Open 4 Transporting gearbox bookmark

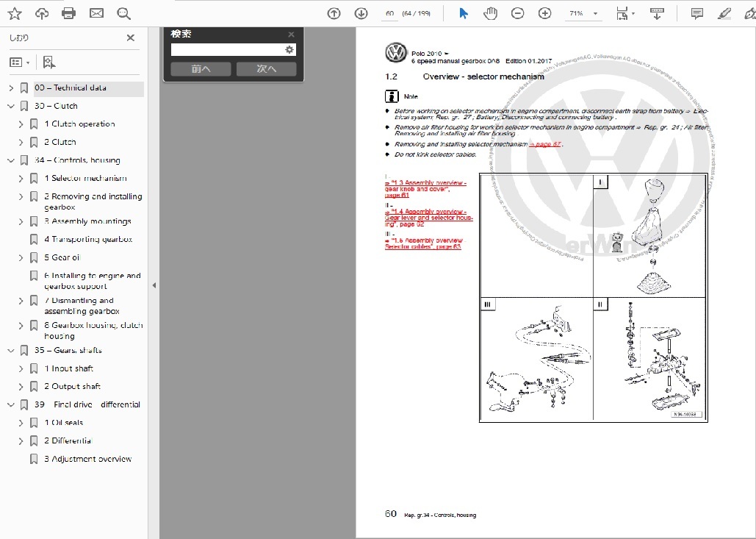pos(88,239)
